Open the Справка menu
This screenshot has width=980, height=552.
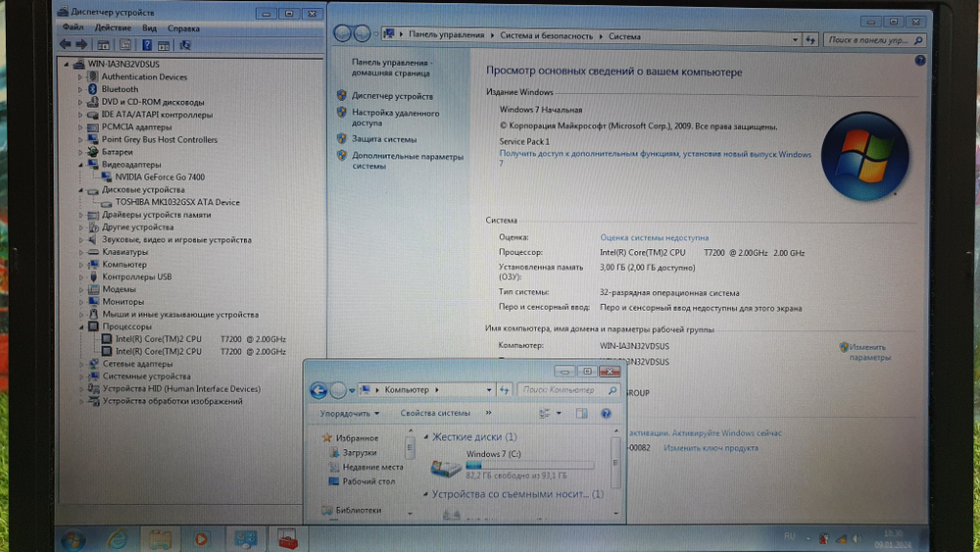pyautogui.click(x=184, y=28)
